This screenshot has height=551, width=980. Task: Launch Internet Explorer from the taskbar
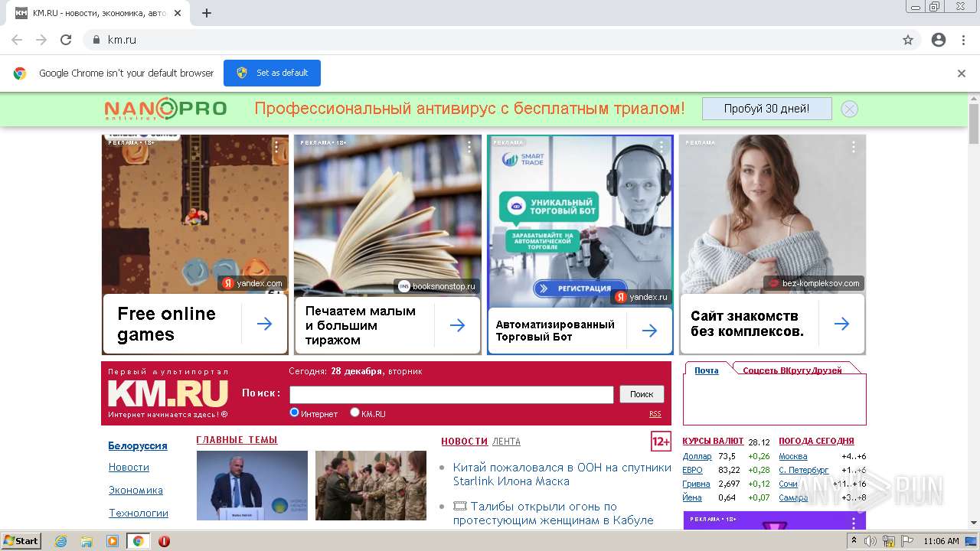point(60,541)
